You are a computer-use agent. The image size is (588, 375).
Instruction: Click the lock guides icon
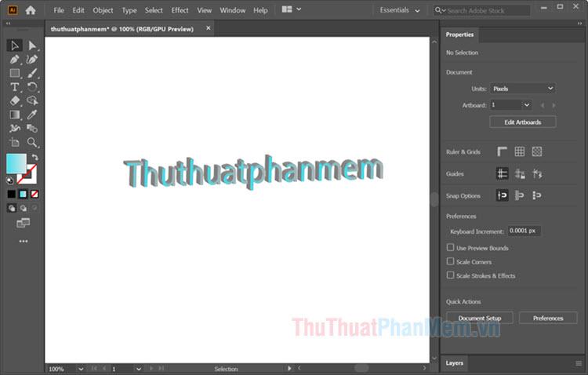pyautogui.click(x=519, y=173)
